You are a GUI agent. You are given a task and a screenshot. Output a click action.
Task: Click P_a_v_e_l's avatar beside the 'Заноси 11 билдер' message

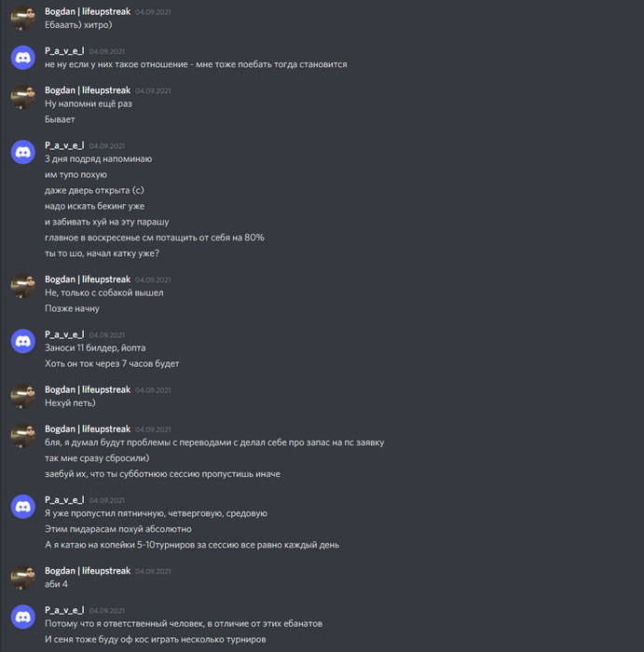point(23,341)
